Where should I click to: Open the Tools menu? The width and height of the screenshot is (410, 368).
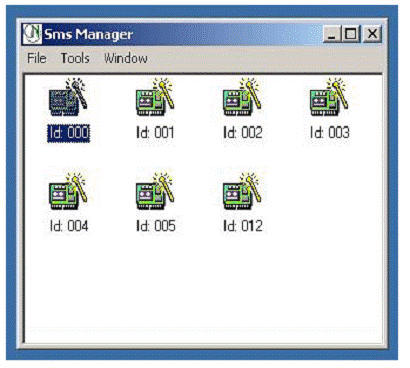coord(75,58)
